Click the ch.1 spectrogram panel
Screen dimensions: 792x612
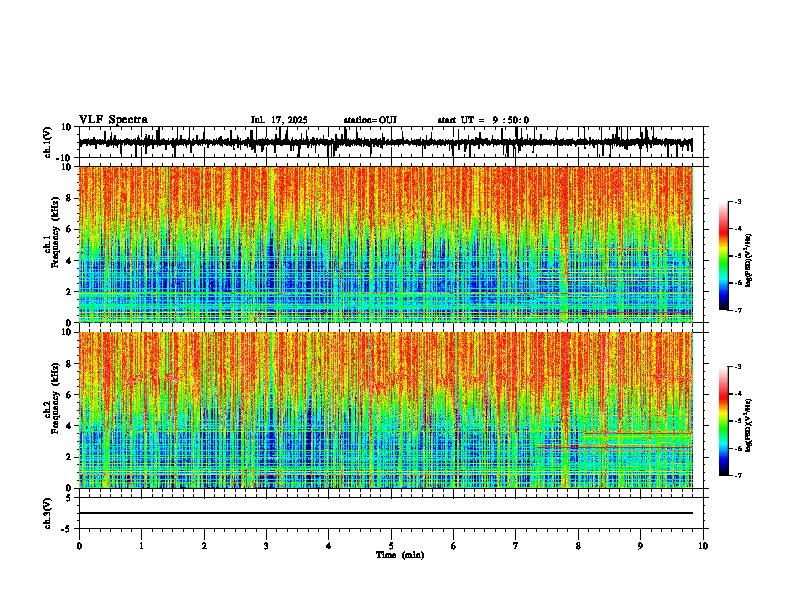pos(386,244)
